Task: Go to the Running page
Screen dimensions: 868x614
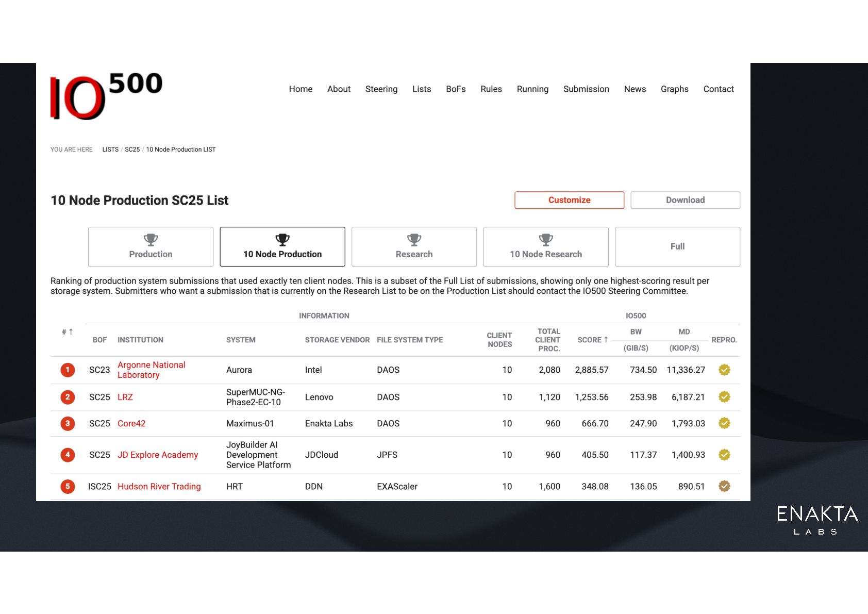Action: pos(532,89)
